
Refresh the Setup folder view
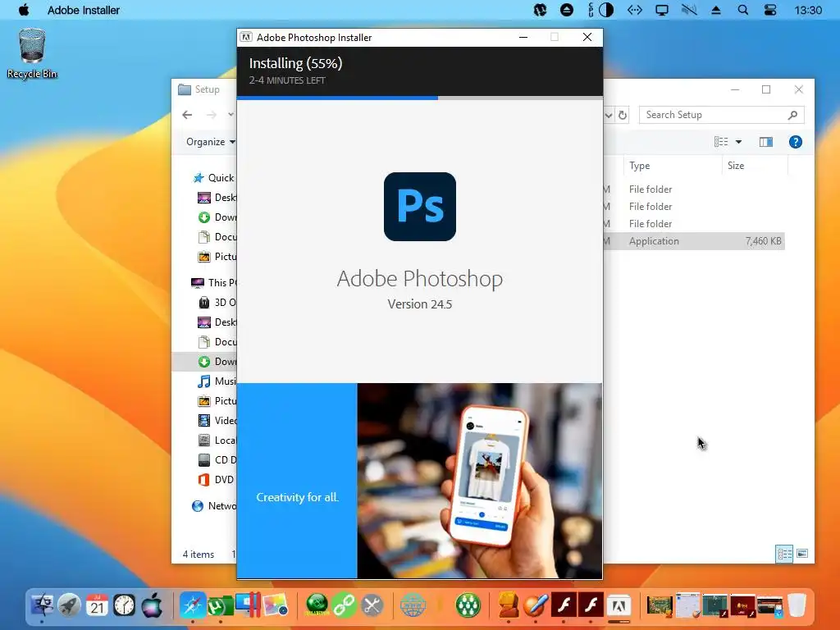tap(622, 115)
